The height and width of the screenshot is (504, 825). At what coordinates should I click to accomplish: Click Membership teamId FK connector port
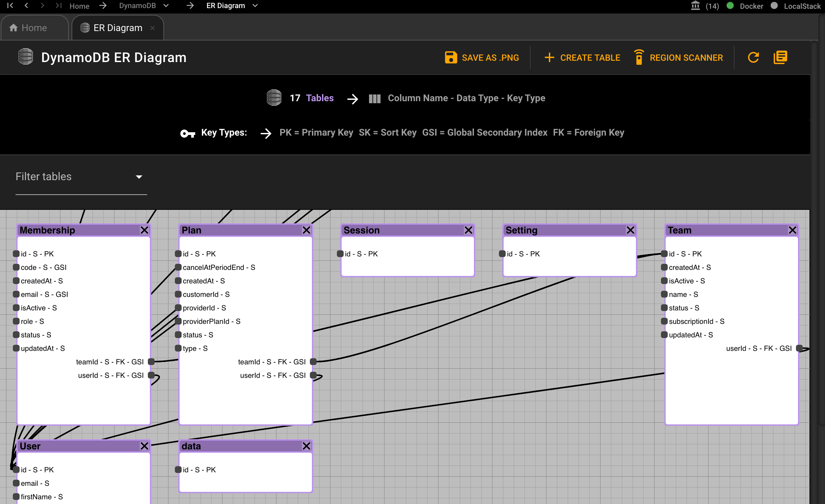point(151,362)
